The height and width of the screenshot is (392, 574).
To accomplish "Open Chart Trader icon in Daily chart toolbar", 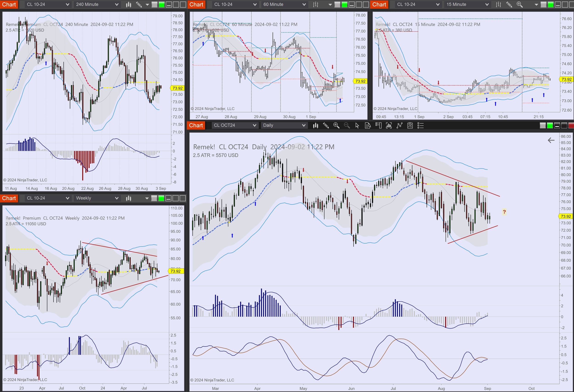I will pos(378,125).
